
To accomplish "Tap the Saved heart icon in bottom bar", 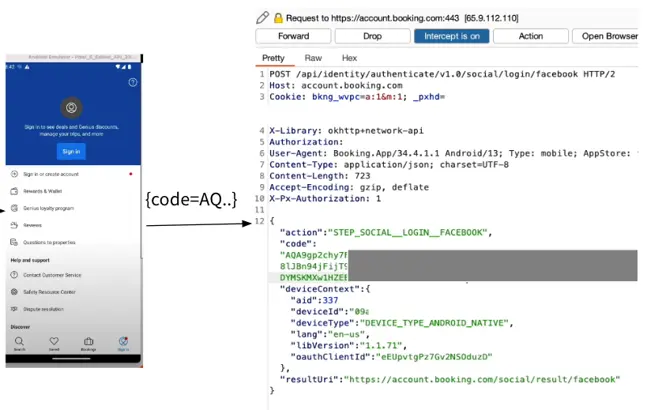I will point(54,343).
